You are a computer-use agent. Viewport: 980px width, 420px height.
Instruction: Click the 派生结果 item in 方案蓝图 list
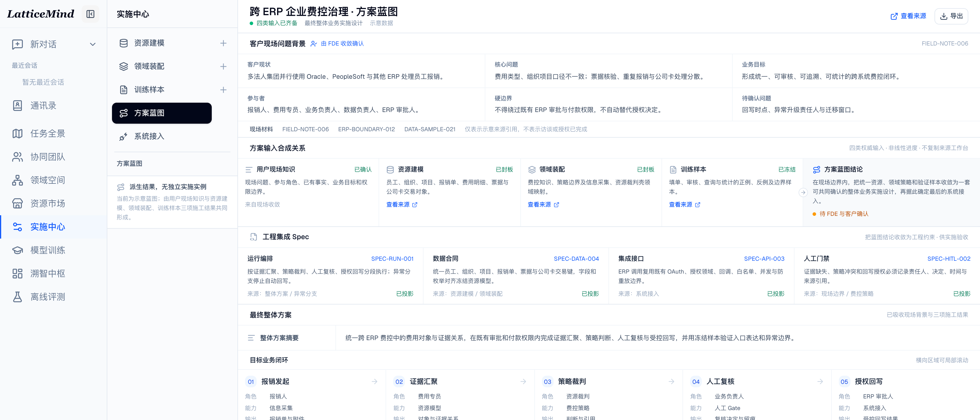172,202
